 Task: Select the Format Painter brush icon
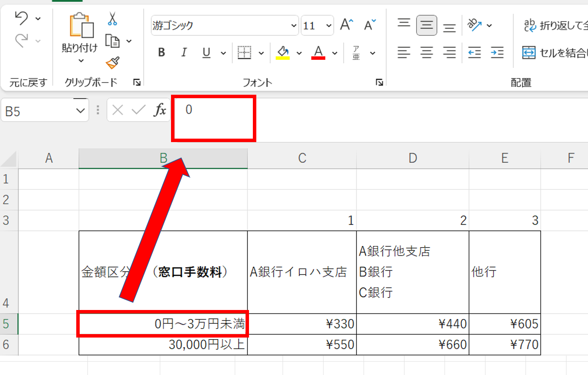click(x=112, y=63)
